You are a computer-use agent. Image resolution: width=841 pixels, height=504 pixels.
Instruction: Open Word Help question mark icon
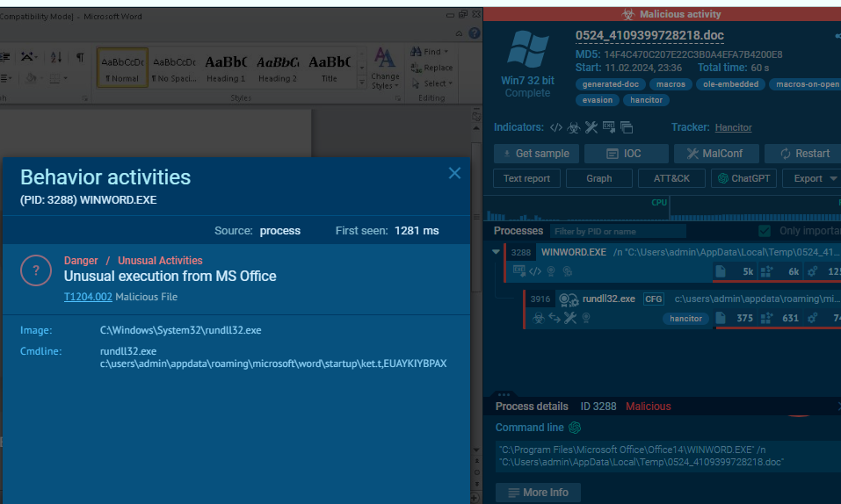(x=475, y=33)
